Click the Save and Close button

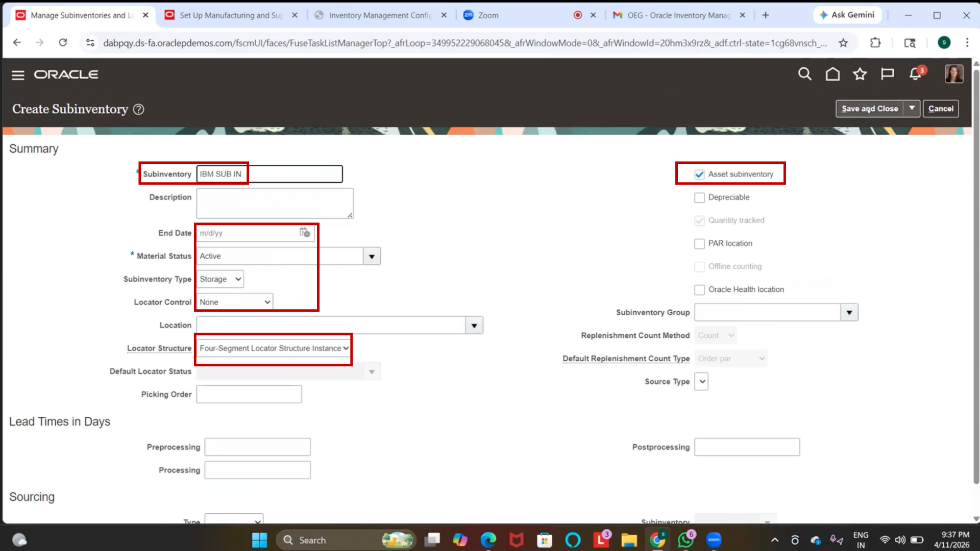coord(870,109)
